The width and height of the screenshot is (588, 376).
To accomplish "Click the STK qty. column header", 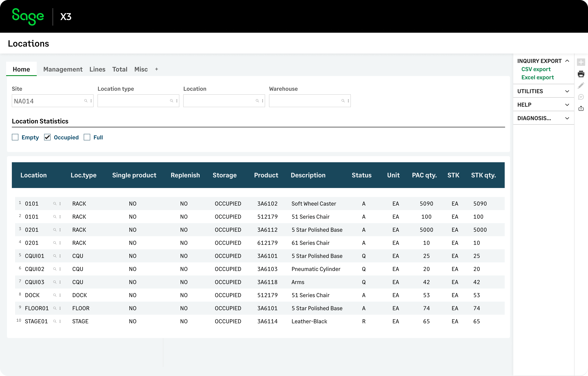I will (483, 175).
